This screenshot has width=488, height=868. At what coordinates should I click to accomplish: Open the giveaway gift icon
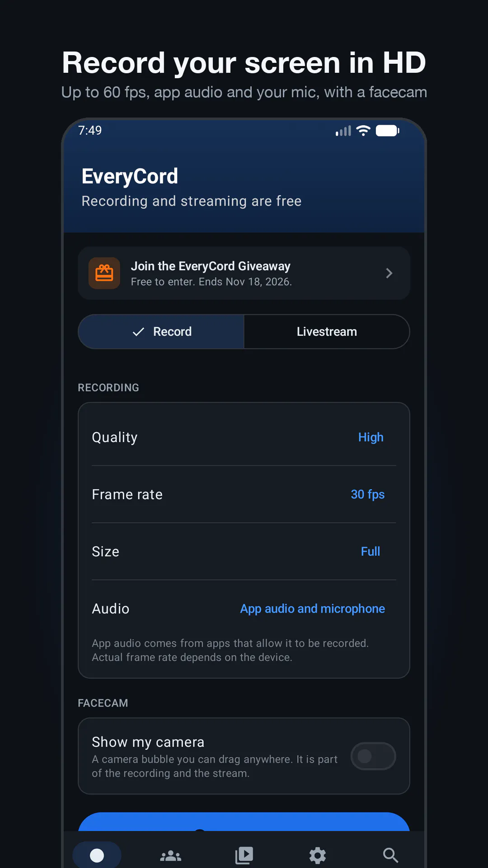[x=104, y=273]
